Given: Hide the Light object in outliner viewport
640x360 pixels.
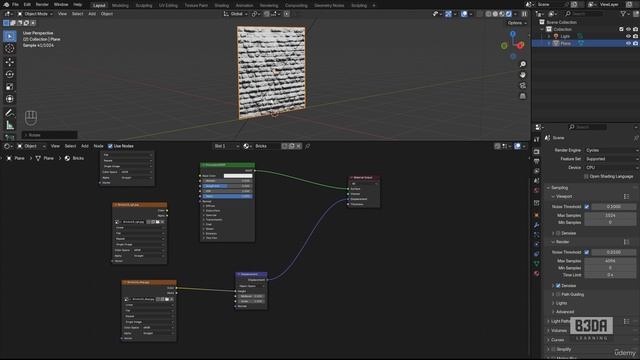Looking at the screenshot, I should point(628,36).
